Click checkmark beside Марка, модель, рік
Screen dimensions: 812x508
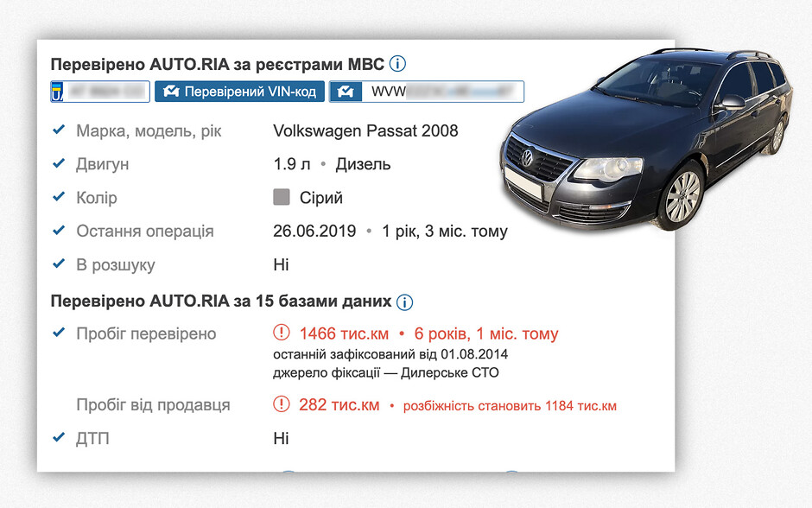(x=59, y=130)
